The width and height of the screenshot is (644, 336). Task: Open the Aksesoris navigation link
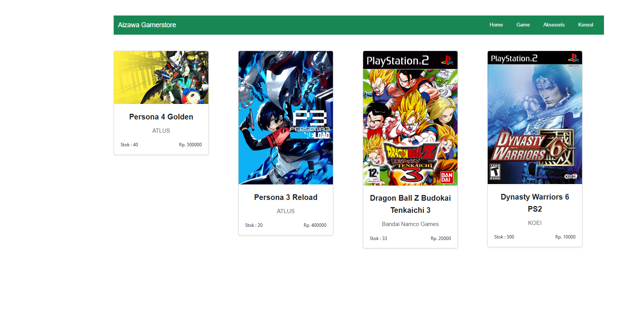(554, 25)
